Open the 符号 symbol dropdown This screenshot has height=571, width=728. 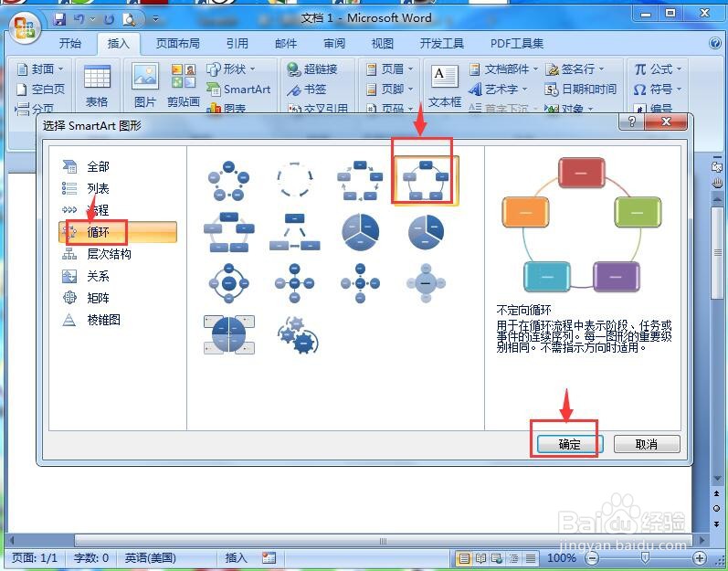pos(657,89)
